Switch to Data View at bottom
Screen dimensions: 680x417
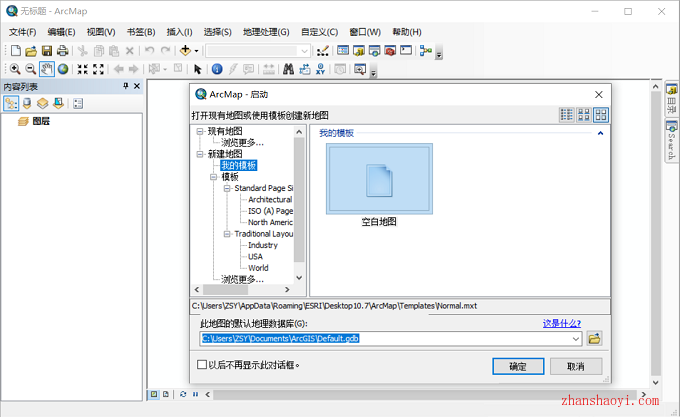tap(154, 394)
